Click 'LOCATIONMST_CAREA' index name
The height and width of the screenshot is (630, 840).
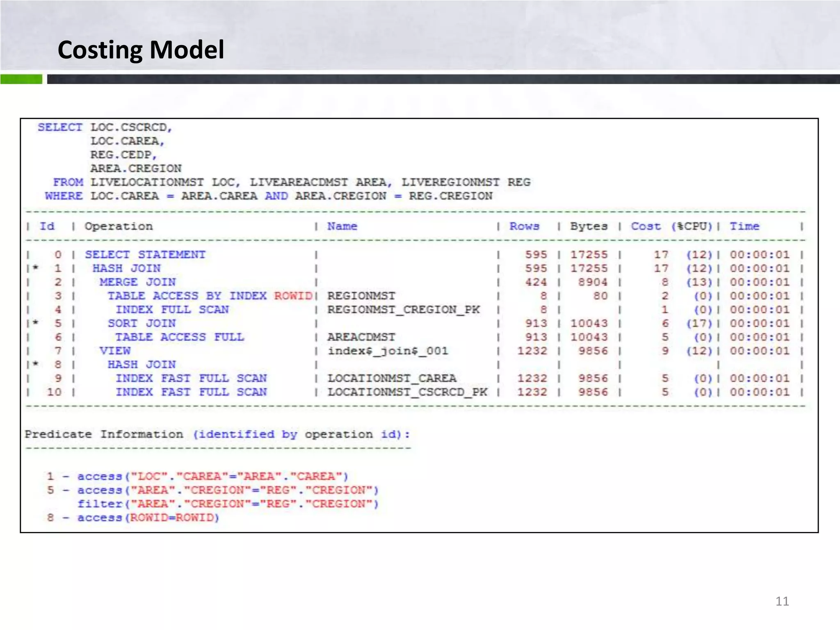[x=391, y=379]
